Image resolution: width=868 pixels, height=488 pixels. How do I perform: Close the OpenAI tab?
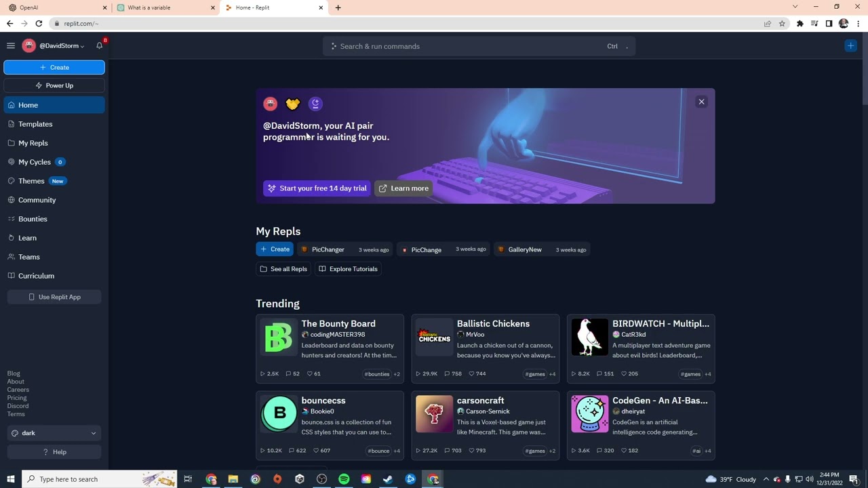[104, 7]
